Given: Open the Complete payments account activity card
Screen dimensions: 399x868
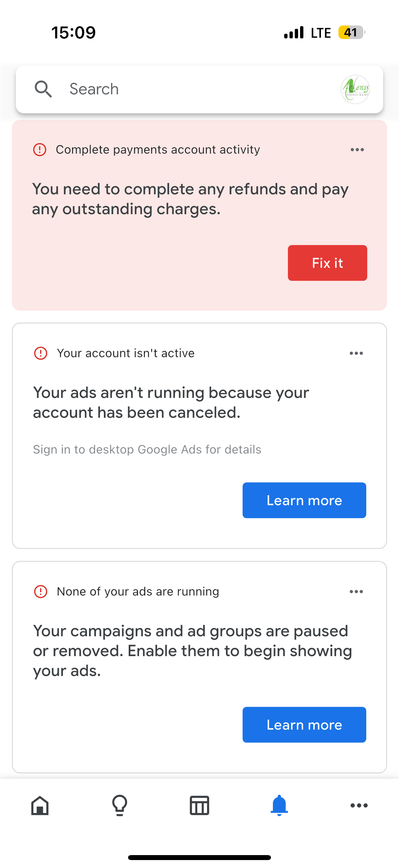Looking at the screenshot, I should tap(199, 215).
